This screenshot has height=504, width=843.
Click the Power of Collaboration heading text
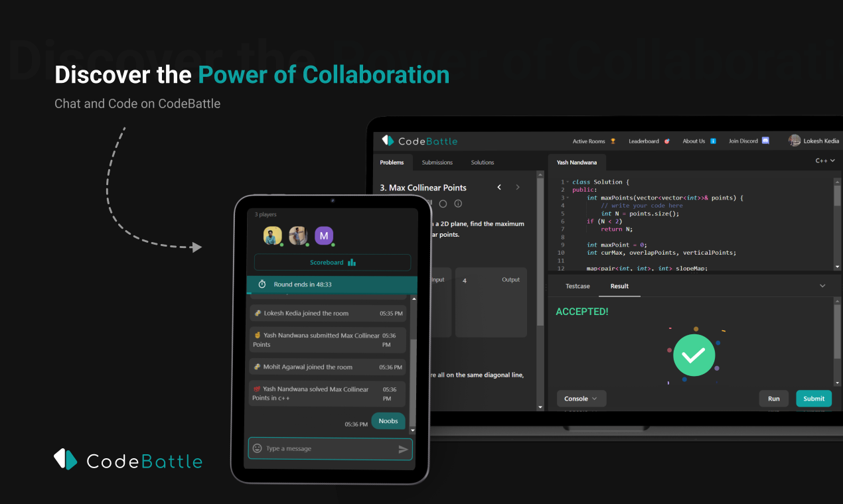pos(324,74)
